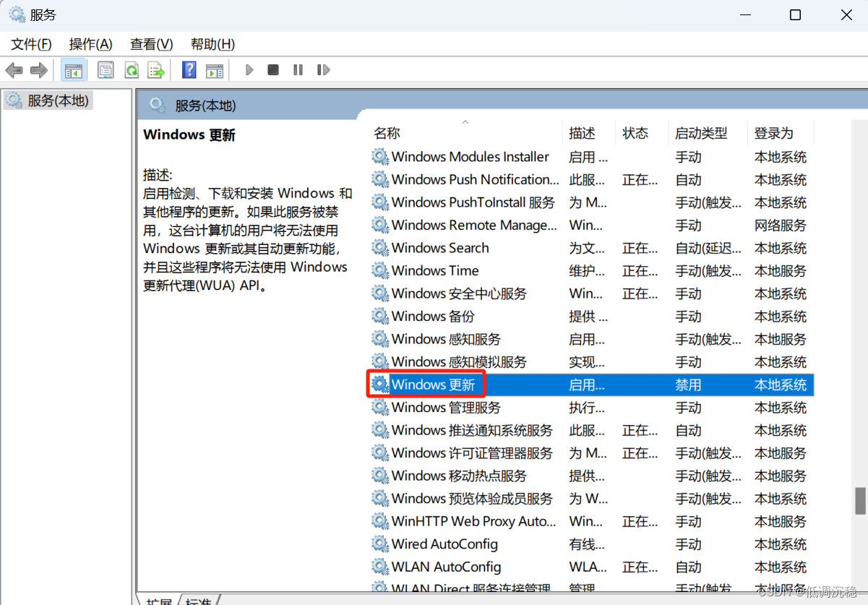Select the Windows Remote Management service row
868x605 pixels.
(592, 226)
